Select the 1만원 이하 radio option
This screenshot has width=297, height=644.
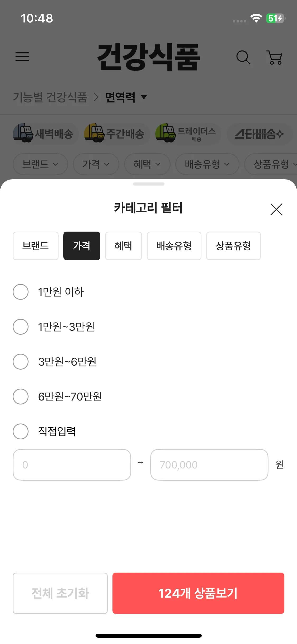pos(21,292)
